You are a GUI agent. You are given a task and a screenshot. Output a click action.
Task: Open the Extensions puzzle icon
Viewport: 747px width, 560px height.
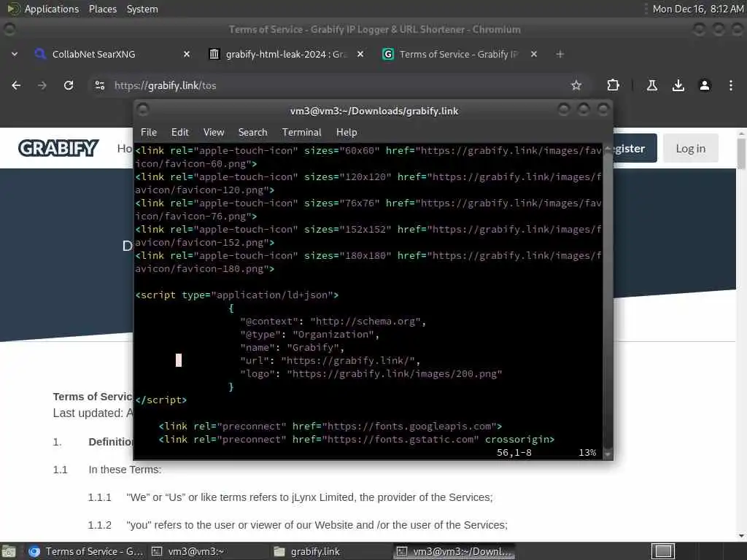[x=613, y=85]
